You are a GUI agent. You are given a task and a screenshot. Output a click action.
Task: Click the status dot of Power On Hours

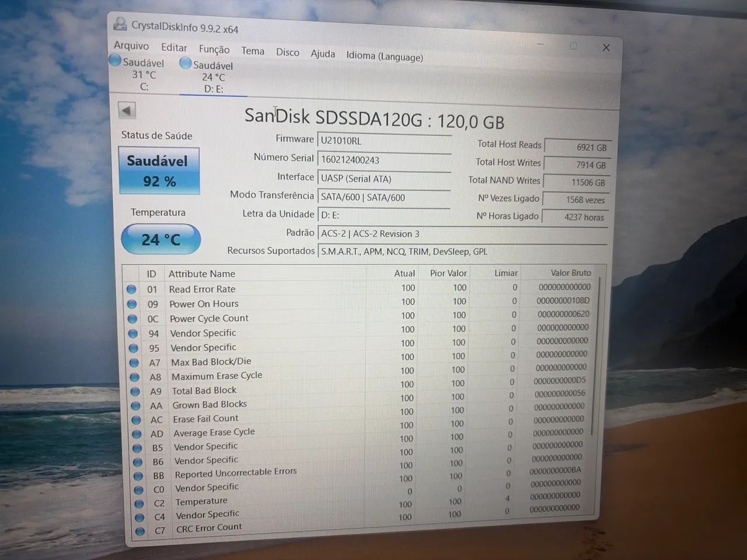pos(132,304)
